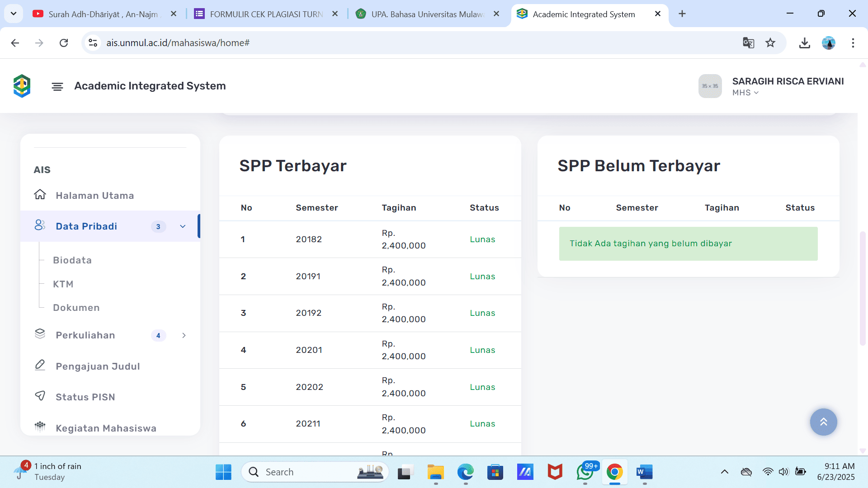Open the Biodata submenu link

pos(72,260)
